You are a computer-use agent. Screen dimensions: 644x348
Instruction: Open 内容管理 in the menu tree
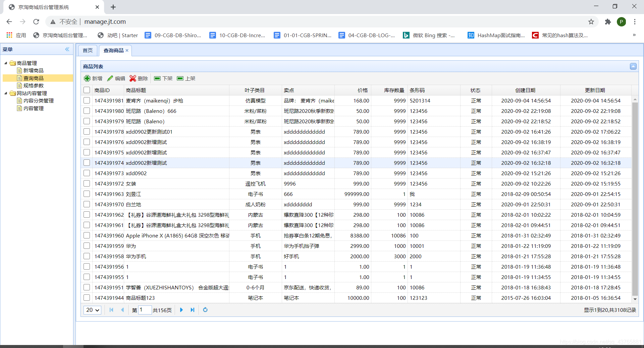point(34,109)
